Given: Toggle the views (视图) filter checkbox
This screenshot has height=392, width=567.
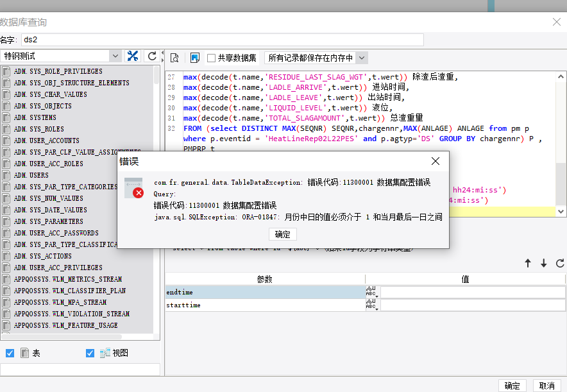Looking at the screenshot, I should (90, 353).
